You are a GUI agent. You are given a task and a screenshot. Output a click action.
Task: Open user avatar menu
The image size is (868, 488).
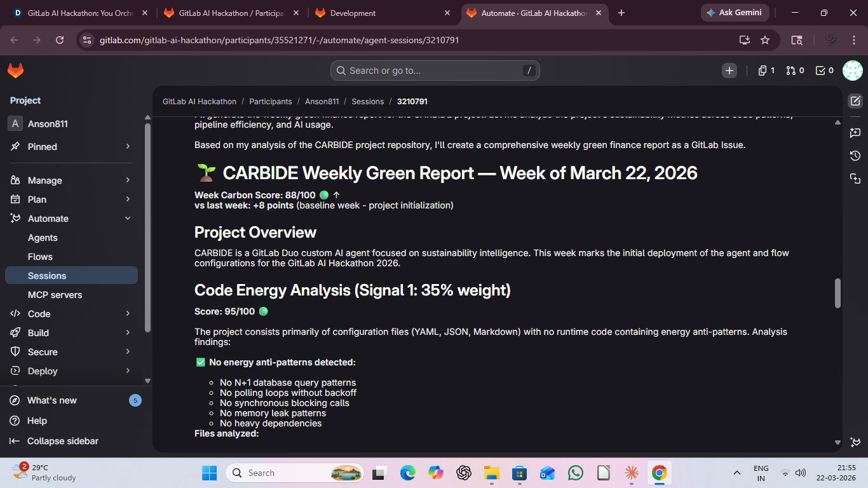pos(852,71)
